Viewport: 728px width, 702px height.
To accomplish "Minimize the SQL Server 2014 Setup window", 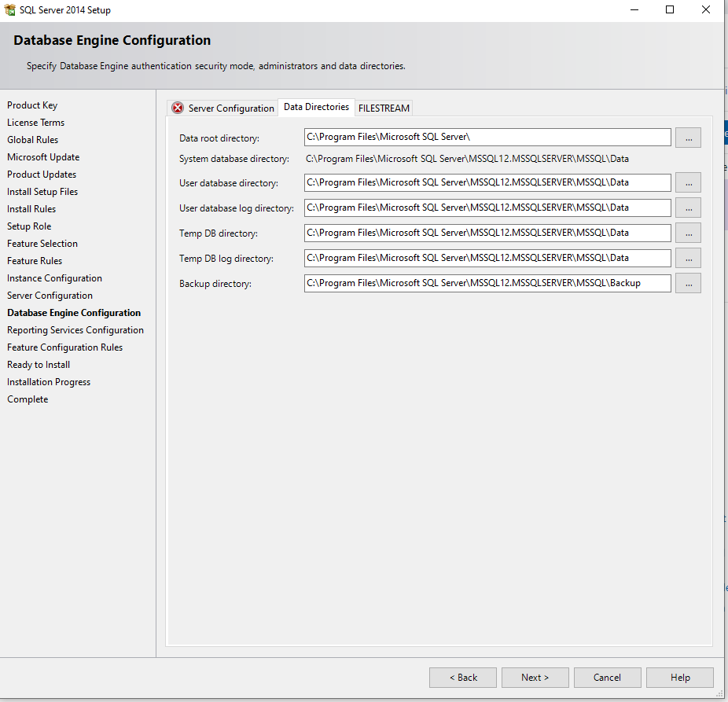I will (634, 9).
